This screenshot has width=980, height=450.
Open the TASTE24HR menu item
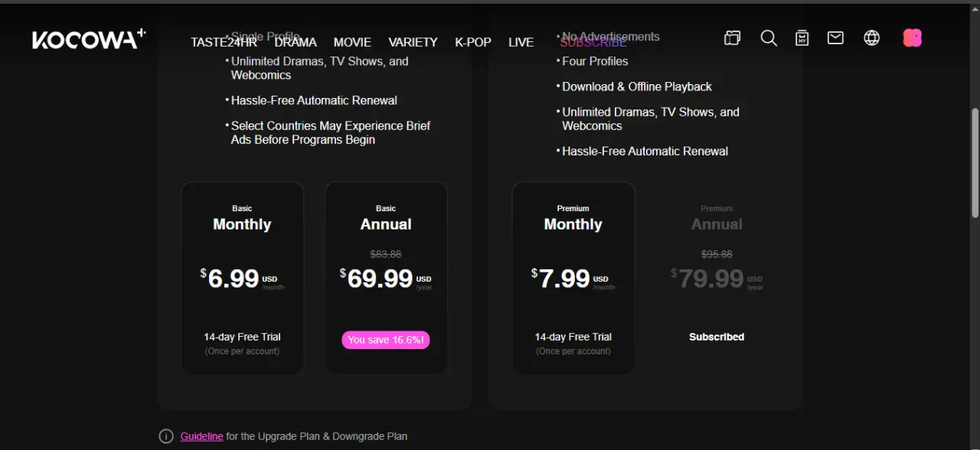tap(224, 42)
